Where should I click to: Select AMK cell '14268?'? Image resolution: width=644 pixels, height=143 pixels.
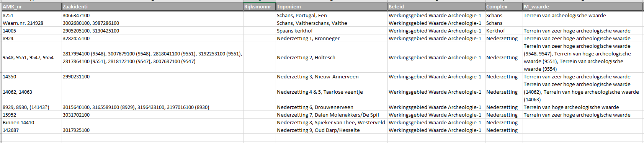[x=32, y=130]
